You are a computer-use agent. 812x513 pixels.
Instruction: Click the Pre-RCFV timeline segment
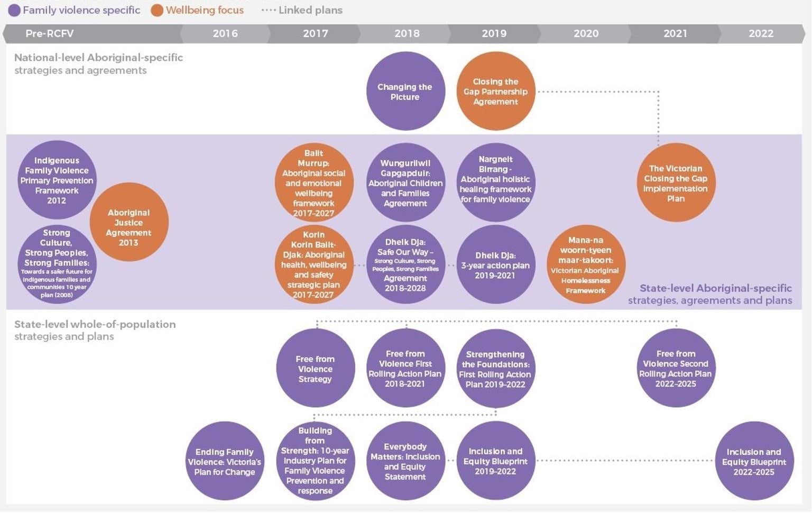pyautogui.click(x=50, y=33)
